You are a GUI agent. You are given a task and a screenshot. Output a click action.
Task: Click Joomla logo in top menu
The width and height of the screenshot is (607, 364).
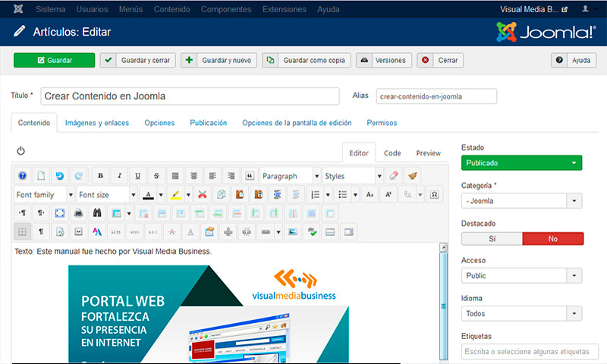click(x=18, y=9)
